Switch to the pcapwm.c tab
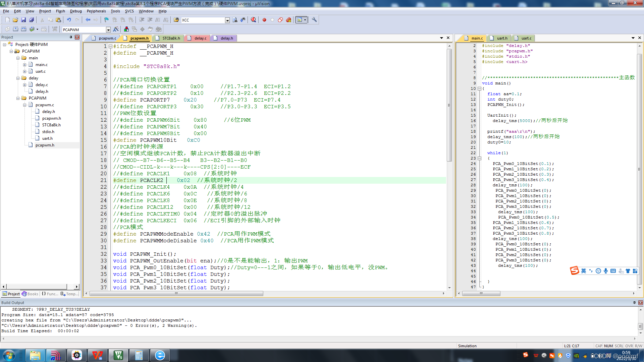 tap(104, 38)
